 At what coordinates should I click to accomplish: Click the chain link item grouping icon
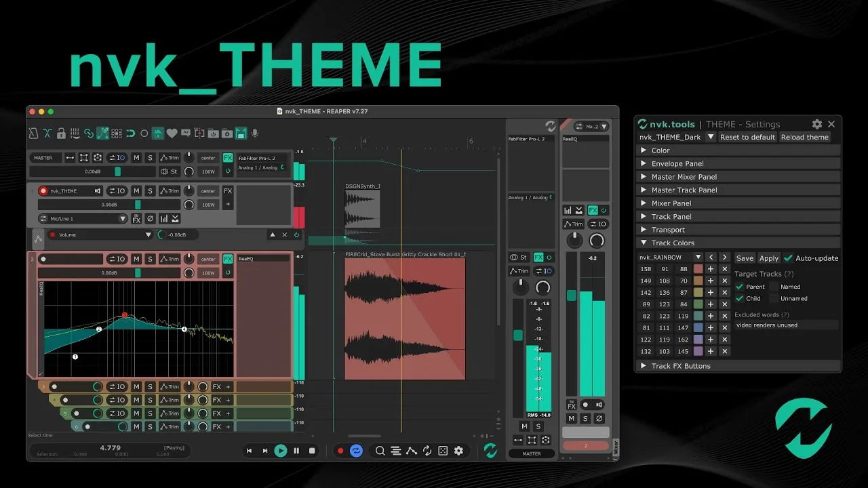coord(89,133)
